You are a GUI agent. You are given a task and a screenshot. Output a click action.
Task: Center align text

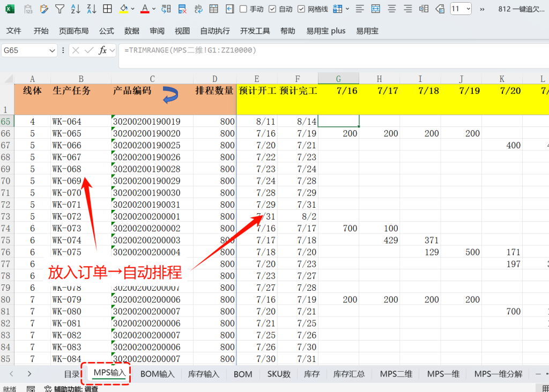click(391, 9)
